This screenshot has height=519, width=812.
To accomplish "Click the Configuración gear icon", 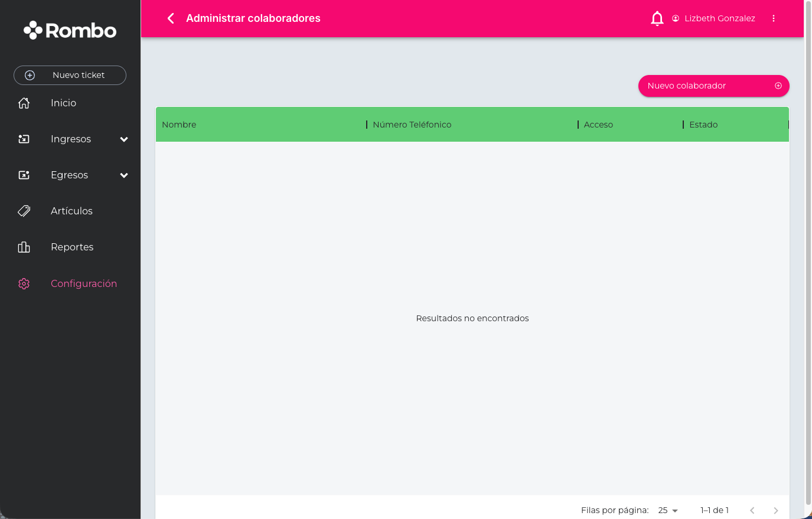I will pyautogui.click(x=24, y=283).
